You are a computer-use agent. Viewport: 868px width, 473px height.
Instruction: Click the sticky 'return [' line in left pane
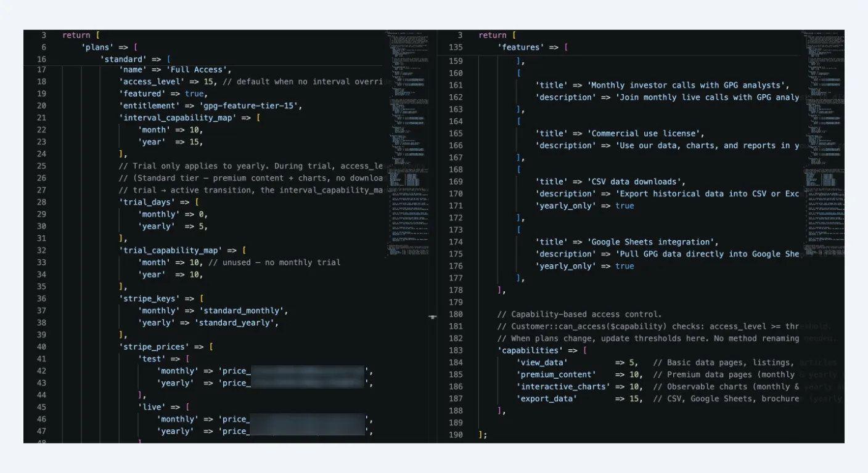click(81, 35)
